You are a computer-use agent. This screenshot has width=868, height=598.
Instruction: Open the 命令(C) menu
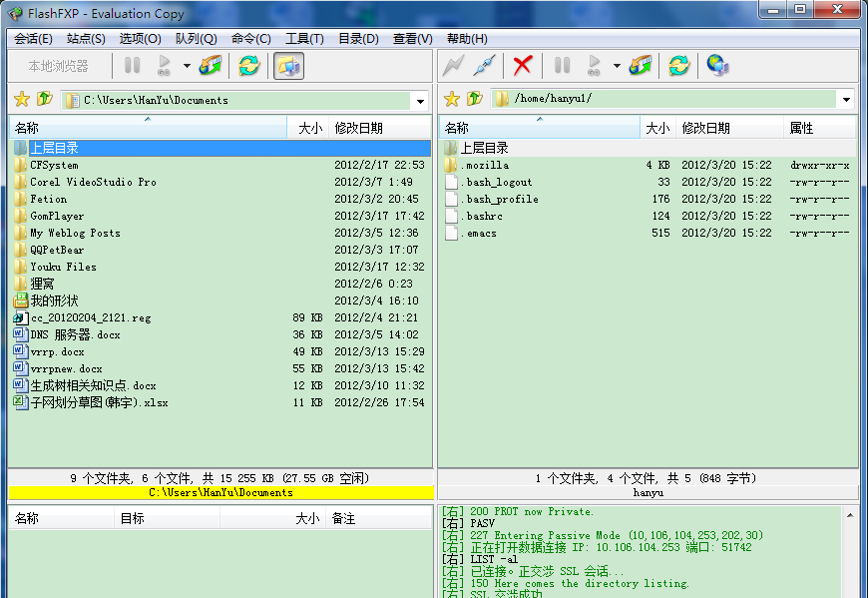(x=250, y=39)
